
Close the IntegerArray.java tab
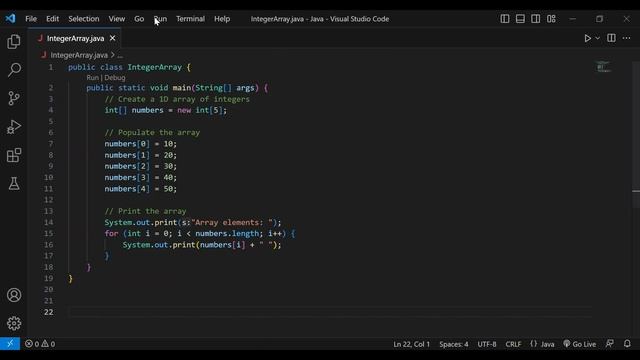point(112,38)
